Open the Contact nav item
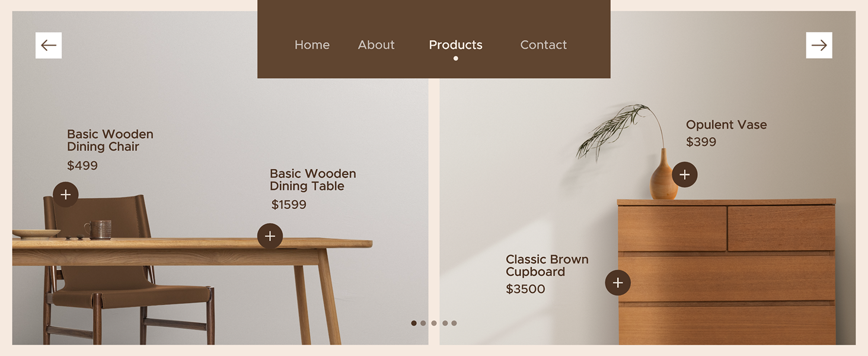Screen dimensions: 868x356 click(x=543, y=45)
